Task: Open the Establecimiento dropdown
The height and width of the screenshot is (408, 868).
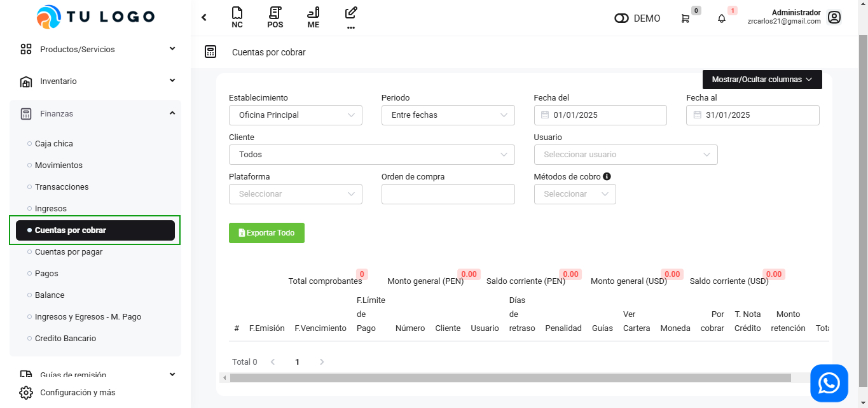Action: (295, 115)
